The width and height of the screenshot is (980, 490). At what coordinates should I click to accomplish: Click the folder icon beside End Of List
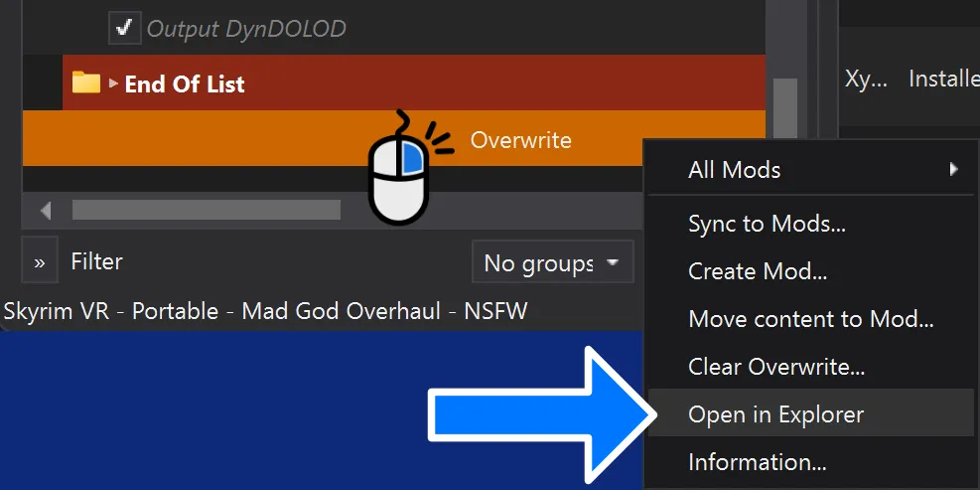(86, 83)
